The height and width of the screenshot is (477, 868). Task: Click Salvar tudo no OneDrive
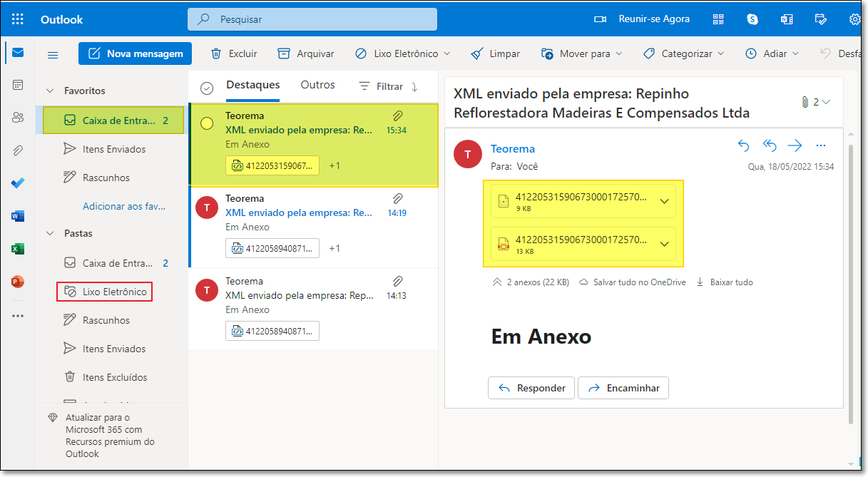(x=632, y=282)
